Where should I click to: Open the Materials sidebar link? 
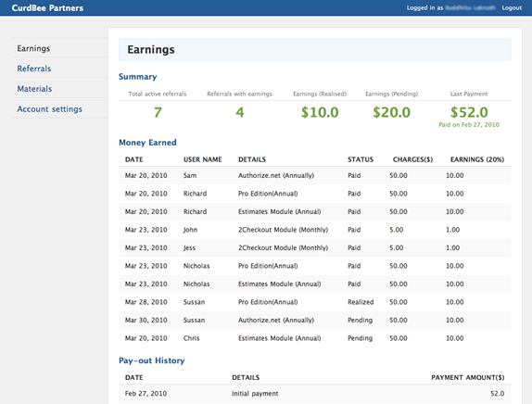(34, 89)
